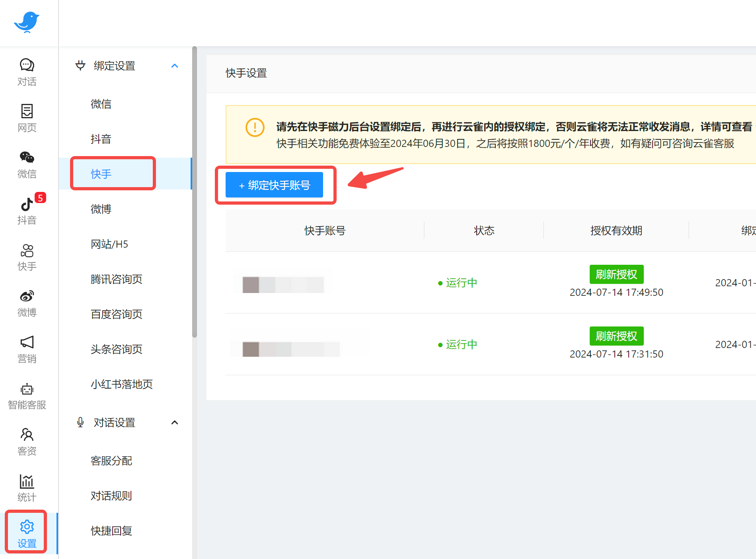This screenshot has width=756, height=559.
Task: Select 小红书落地页 menu item
Action: click(x=122, y=384)
